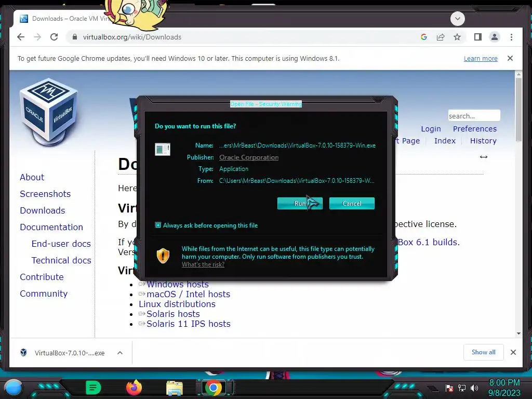Viewport: 532px width, 399px height.
Task: Open the network tray icon
Action: (462, 388)
